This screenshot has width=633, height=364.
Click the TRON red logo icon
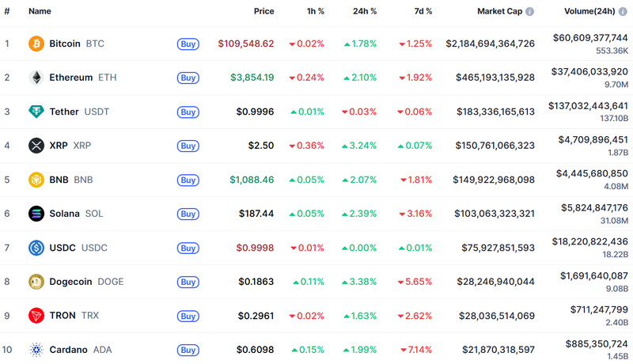[x=36, y=316]
